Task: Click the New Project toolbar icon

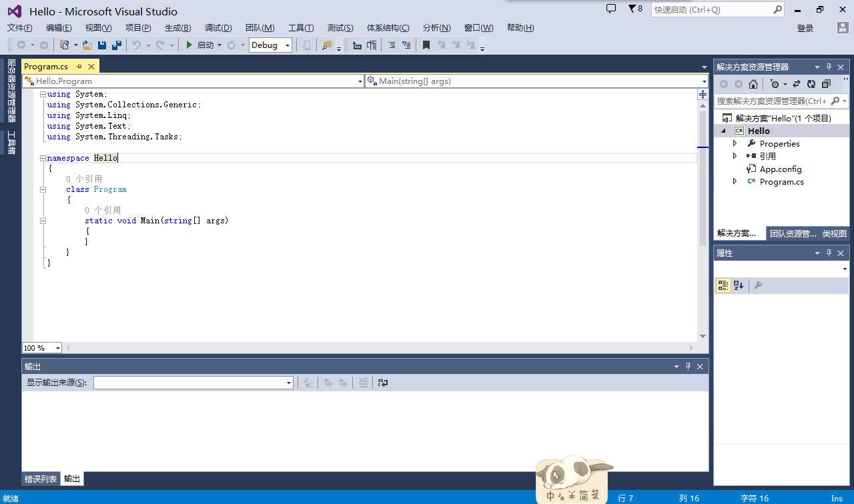Action: (x=65, y=45)
